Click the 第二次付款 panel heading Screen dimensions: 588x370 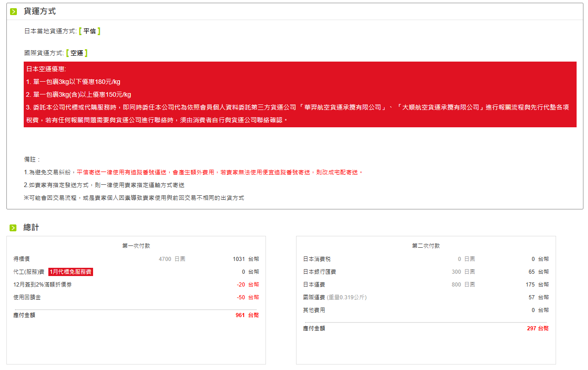tap(426, 245)
